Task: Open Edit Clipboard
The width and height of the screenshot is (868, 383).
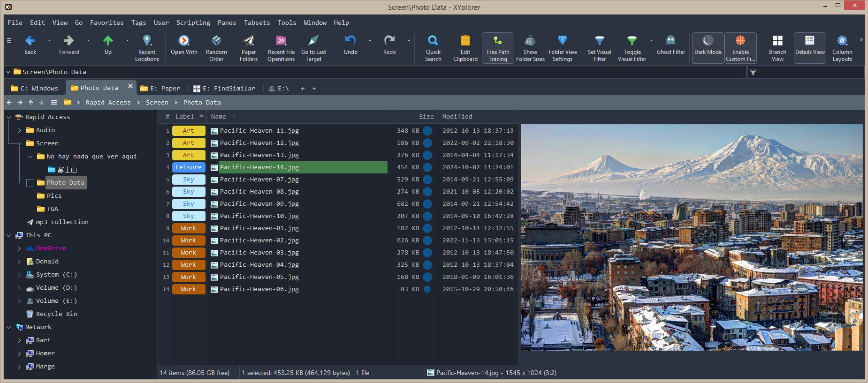Action: pos(465,48)
